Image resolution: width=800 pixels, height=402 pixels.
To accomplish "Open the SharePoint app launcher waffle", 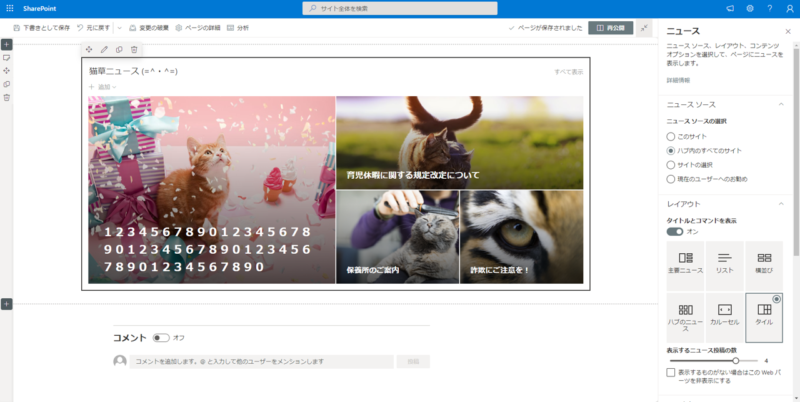I will [9, 8].
